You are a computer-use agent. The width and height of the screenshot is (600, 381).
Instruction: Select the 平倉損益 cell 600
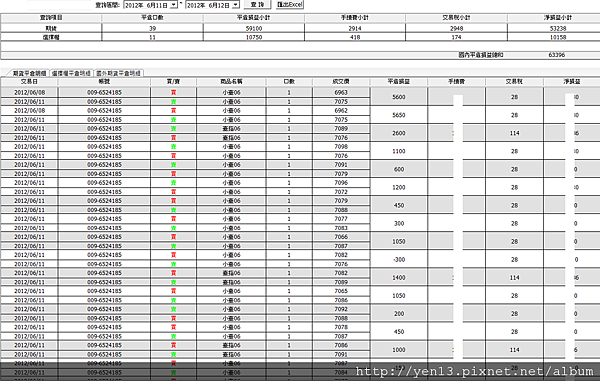(399, 169)
